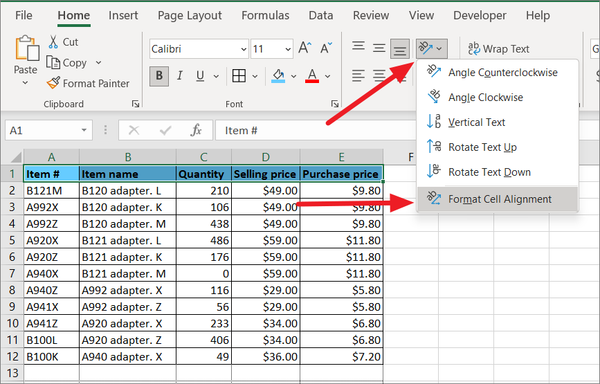Switch to the Insert tab
This screenshot has height=384, width=600.
point(123,15)
